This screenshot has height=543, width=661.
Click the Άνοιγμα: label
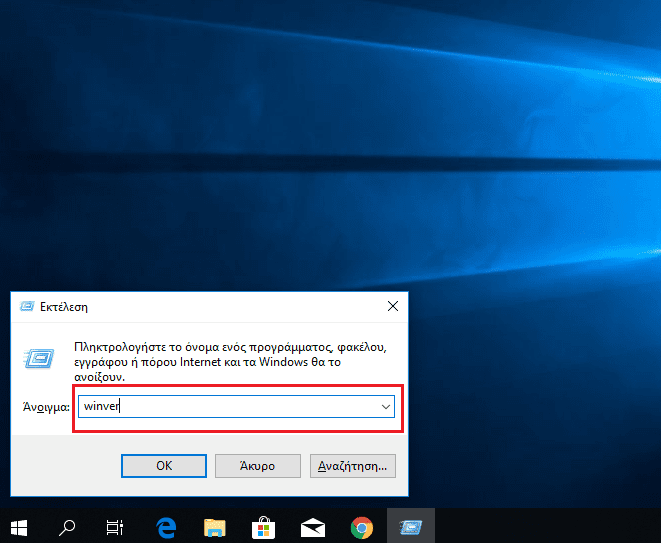[46, 407]
